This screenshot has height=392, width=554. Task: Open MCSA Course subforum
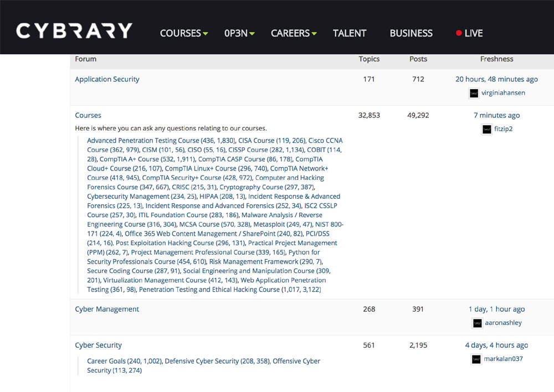tap(215, 224)
